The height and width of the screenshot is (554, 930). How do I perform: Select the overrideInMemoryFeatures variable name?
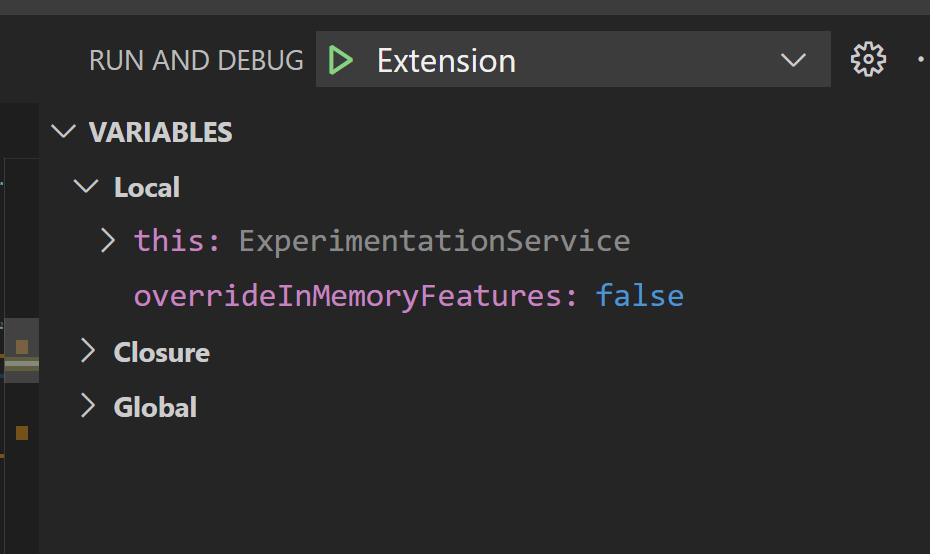pos(348,296)
